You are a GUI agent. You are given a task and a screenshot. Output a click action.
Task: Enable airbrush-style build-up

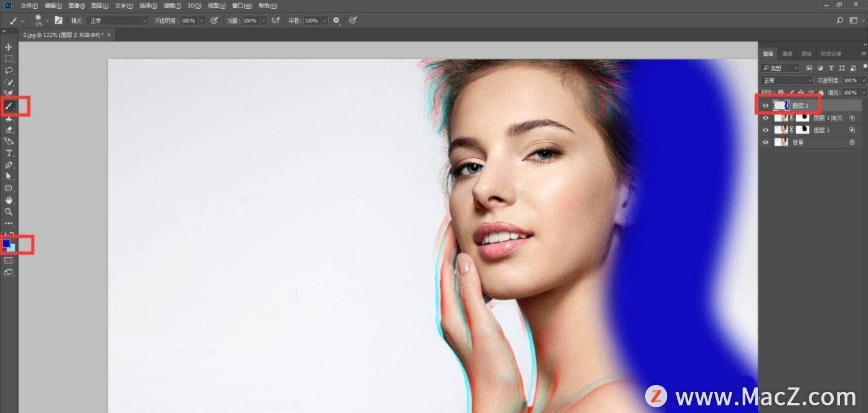[x=275, y=21]
